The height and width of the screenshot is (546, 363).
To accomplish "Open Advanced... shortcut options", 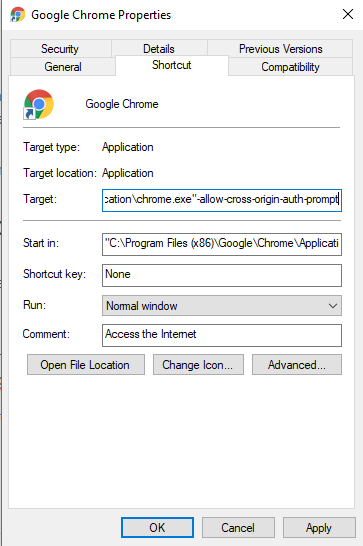I will (x=297, y=365).
